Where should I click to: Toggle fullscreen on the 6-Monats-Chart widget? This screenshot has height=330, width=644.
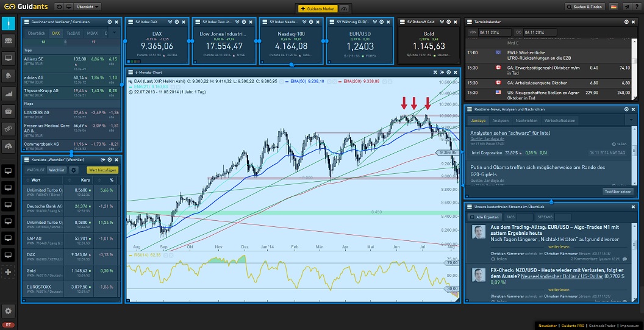pos(435,72)
